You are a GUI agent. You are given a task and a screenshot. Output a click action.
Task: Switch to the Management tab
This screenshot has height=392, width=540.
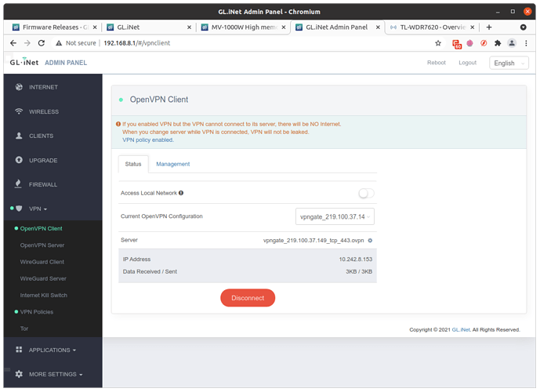[172, 164]
